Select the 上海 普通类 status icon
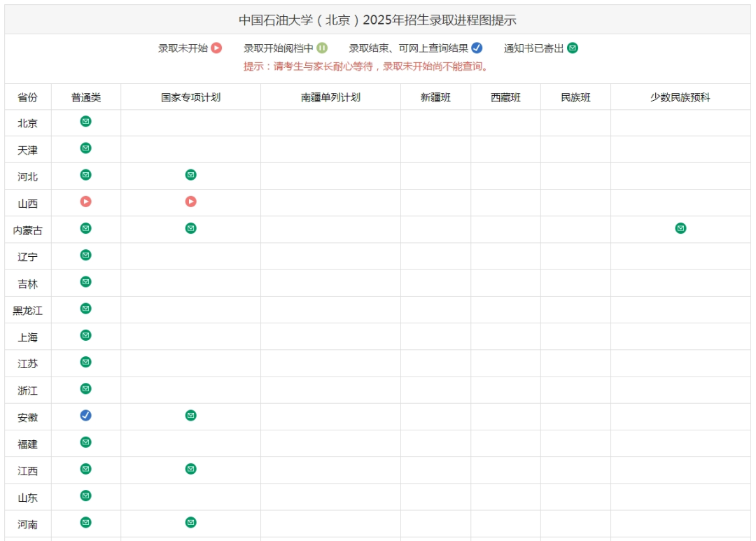The height and width of the screenshot is (541, 756). (x=85, y=335)
